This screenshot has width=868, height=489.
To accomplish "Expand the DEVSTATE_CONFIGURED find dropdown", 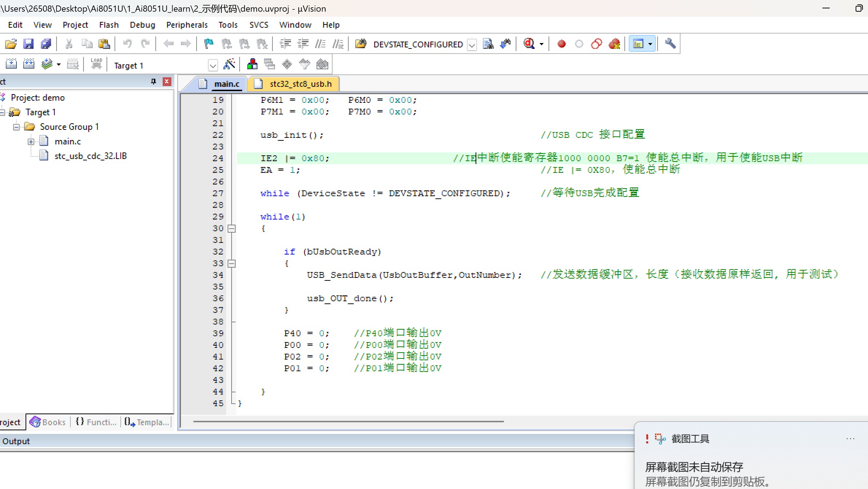I will tap(472, 44).
